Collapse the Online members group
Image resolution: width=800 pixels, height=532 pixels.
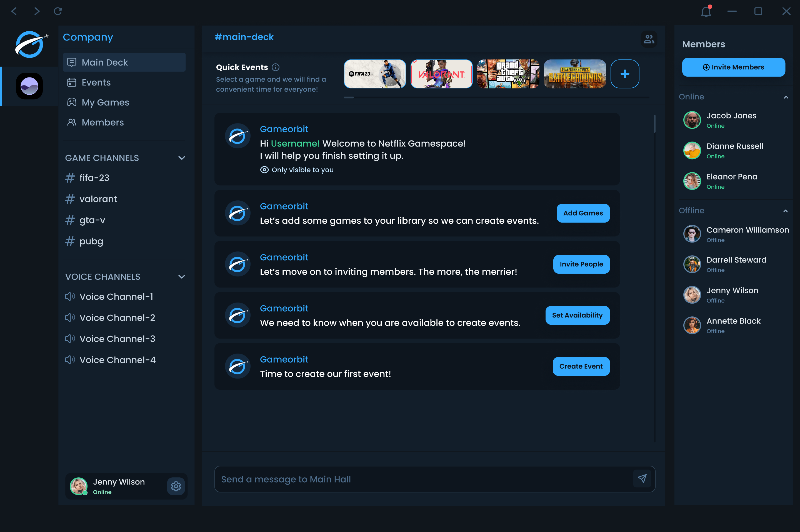[x=786, y=97]
